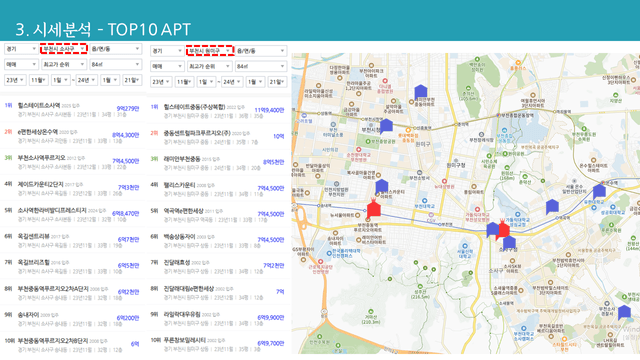
Task: Open 11월 start-month dropdown in 소사구 panel
Action: pos(39,80)
